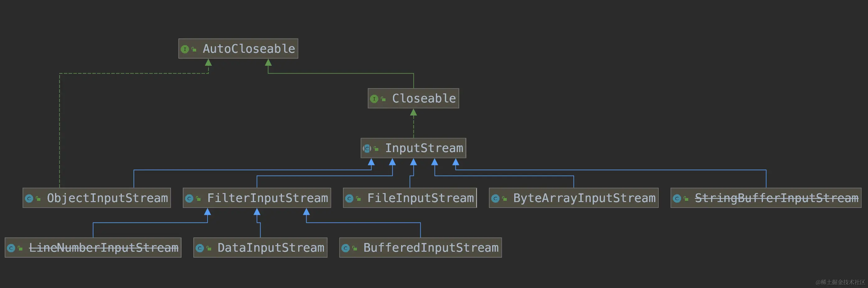Click the interface icon on AutoCloseable node

(186, 48)
